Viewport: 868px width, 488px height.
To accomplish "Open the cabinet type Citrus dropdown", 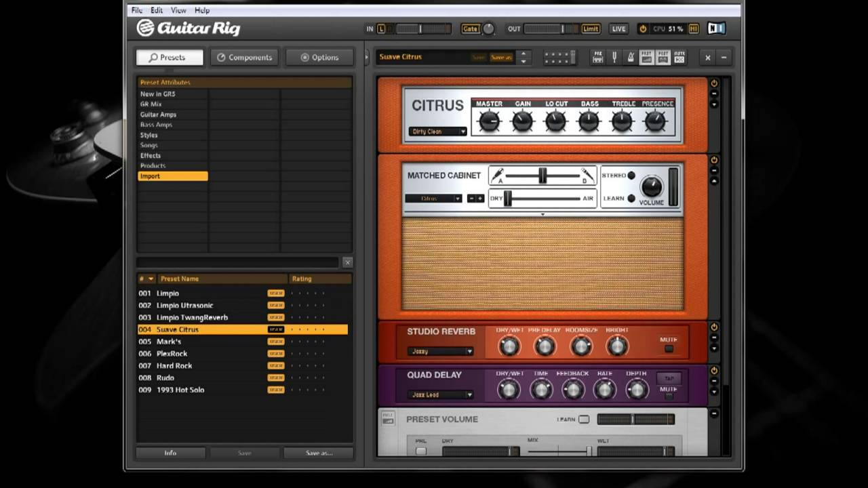I will click(x=434, y=199).
